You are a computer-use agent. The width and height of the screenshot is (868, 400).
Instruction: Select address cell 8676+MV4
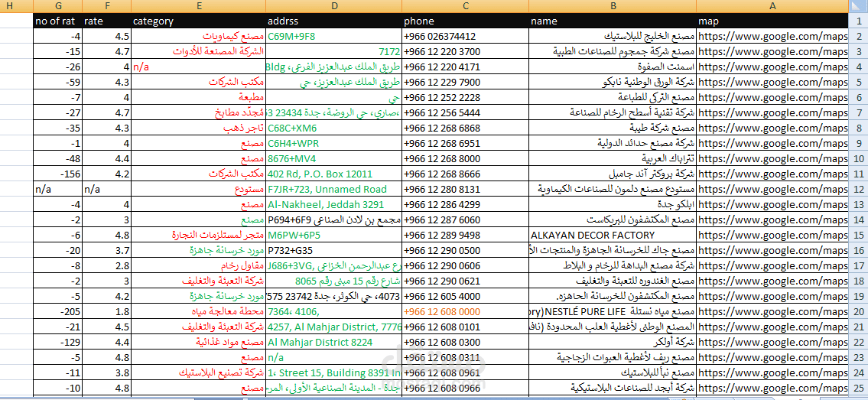334,158
